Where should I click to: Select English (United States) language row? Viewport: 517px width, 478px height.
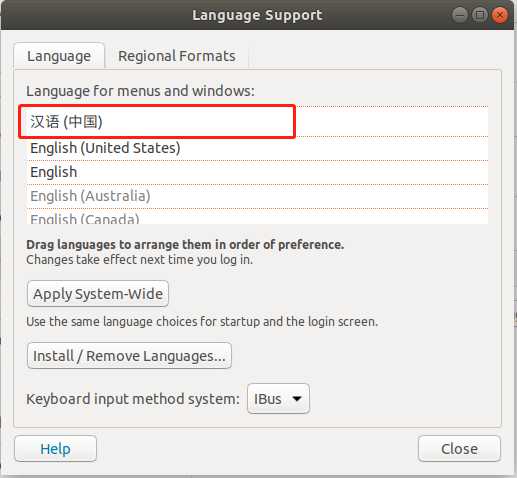(x=257, y=148)
